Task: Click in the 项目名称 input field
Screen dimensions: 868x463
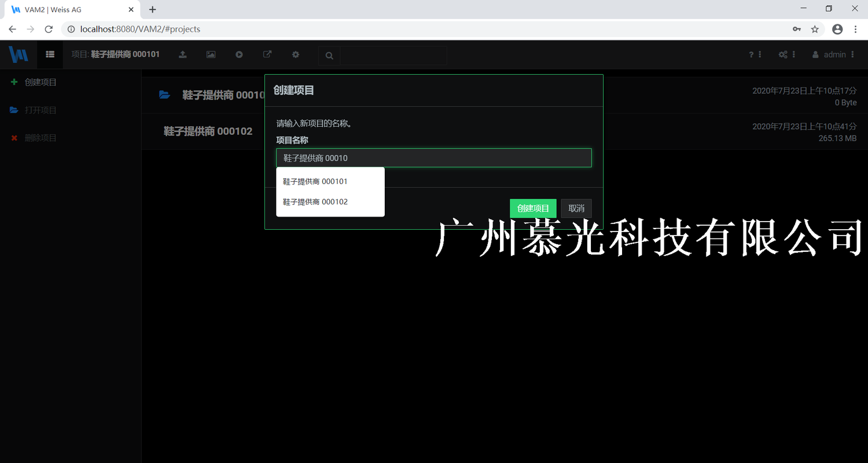Action: (x=434, y=158)
